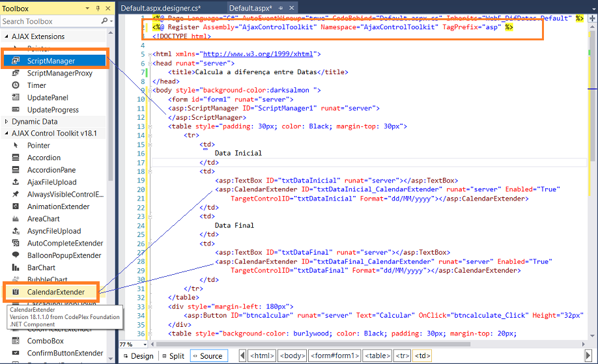Image resolution: width=598 pixels, height=364 pixels.
Task: Switch to Source view
Action: pos(208,356)
